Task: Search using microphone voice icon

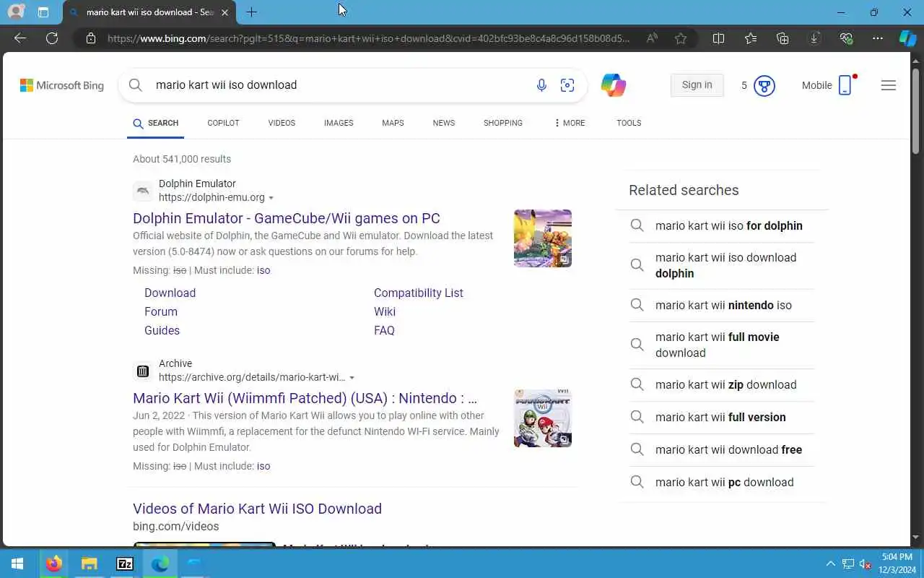Action: click(x=541, y=85)
